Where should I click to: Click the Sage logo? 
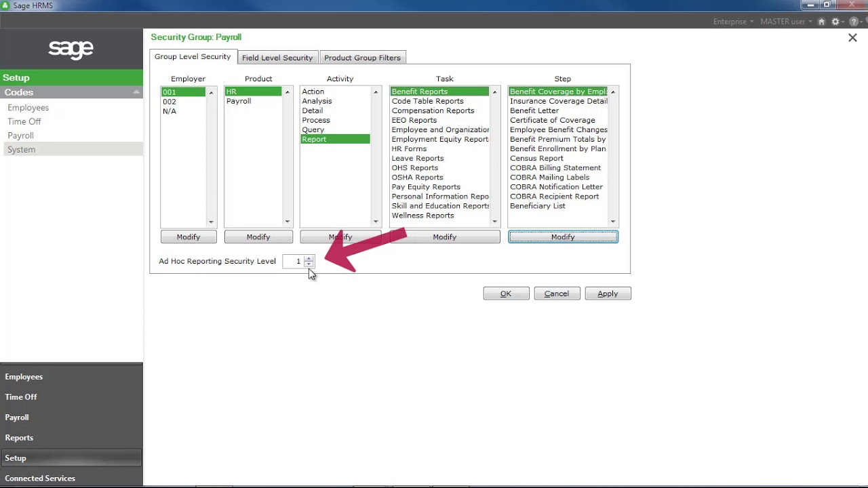(x=70, y=49)
